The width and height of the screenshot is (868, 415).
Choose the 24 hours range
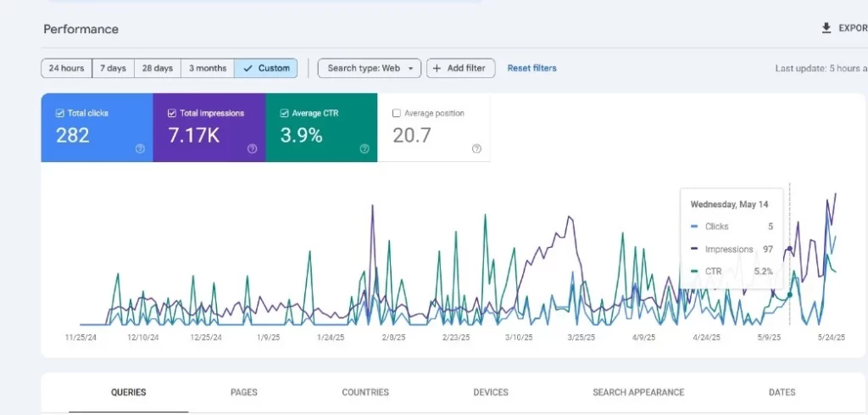66,68
